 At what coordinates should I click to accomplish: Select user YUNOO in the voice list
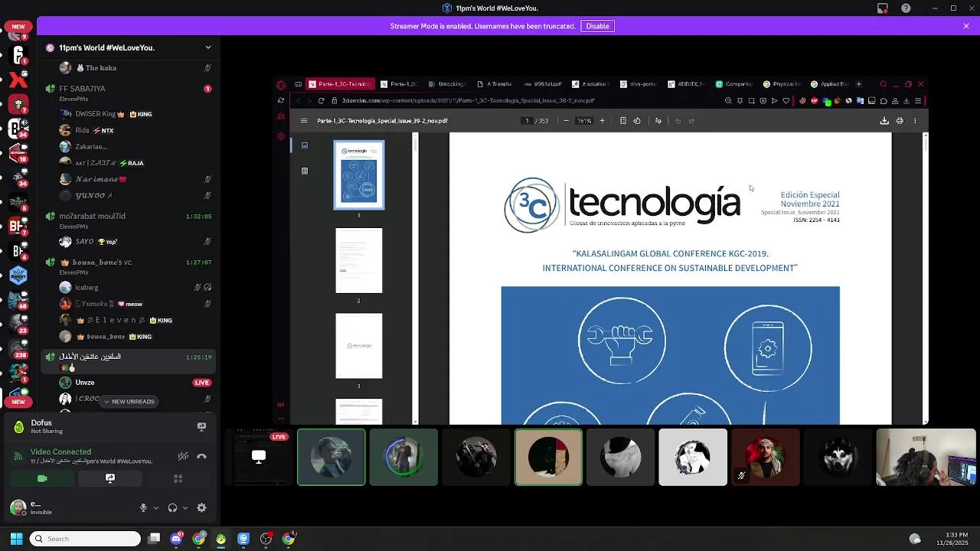128,195
